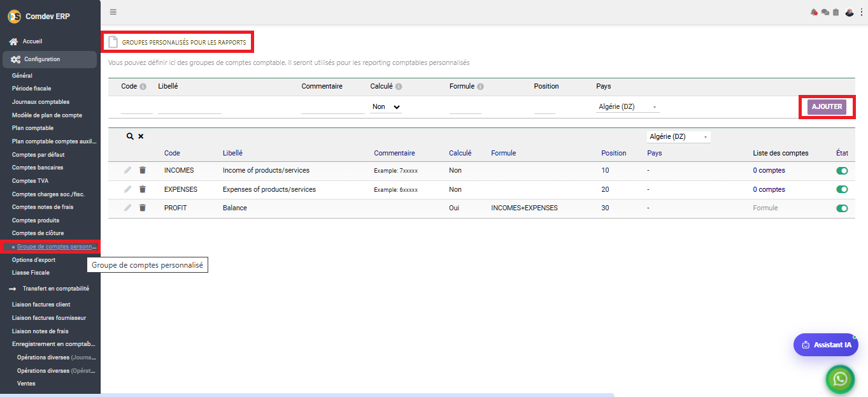Click the INCOMES+EXPENSES formula cell
Viewport: 868px width, 397px height.
(524, 208)
